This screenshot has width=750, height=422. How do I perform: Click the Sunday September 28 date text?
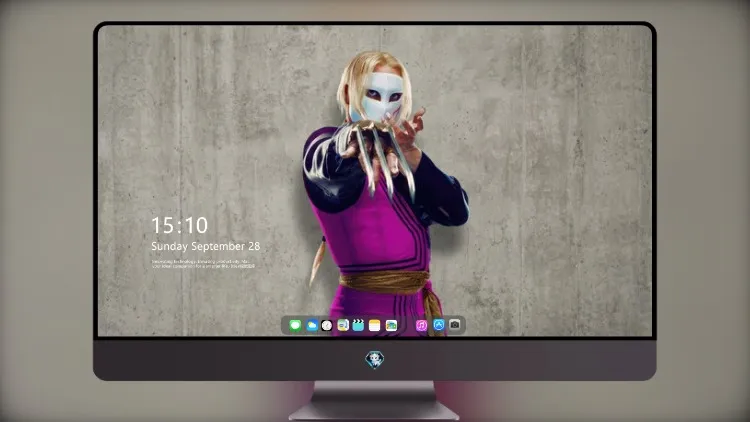point(206,246)
